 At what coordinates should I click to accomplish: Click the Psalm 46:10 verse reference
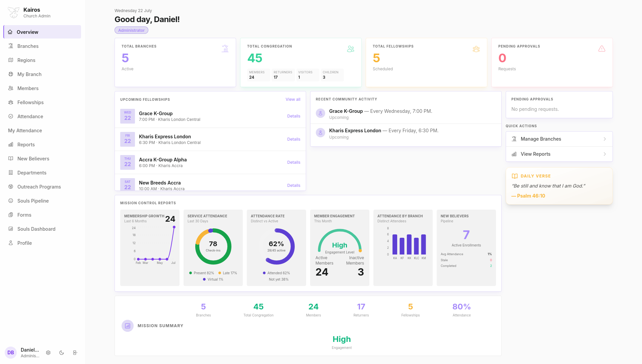[528, 196]
